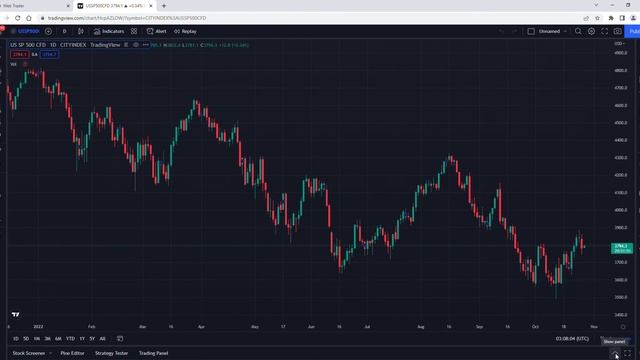Open the browser extensions puzzle icon
The height and width of the screenshot is (360, 640).
[611, 18]
